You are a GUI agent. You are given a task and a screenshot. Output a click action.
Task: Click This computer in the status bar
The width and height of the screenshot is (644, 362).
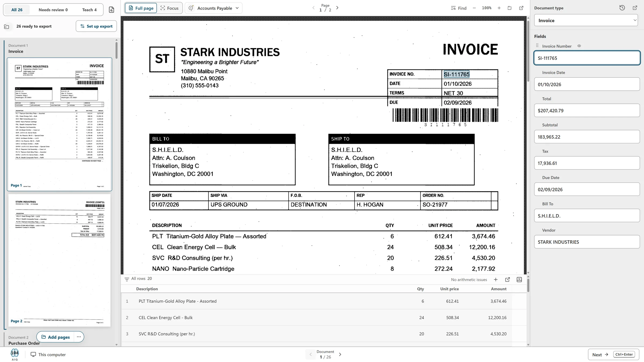pos(48,354)
